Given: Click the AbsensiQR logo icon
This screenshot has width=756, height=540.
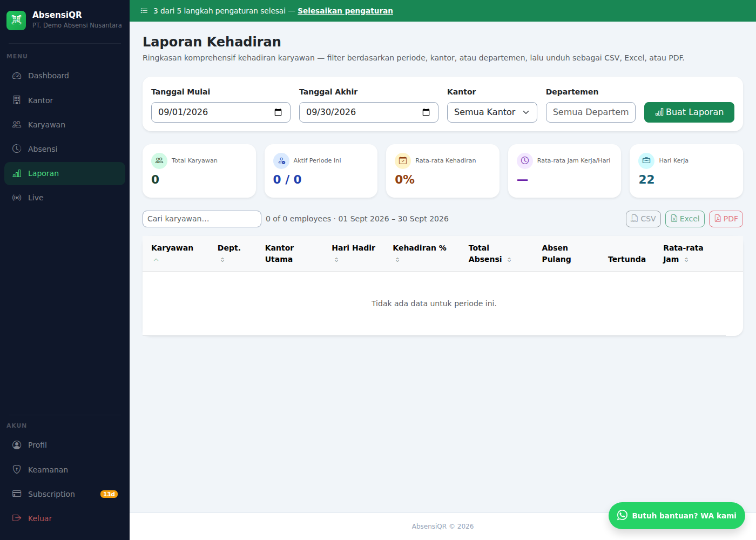Looking at the screenshot, I should coord(16,21).
